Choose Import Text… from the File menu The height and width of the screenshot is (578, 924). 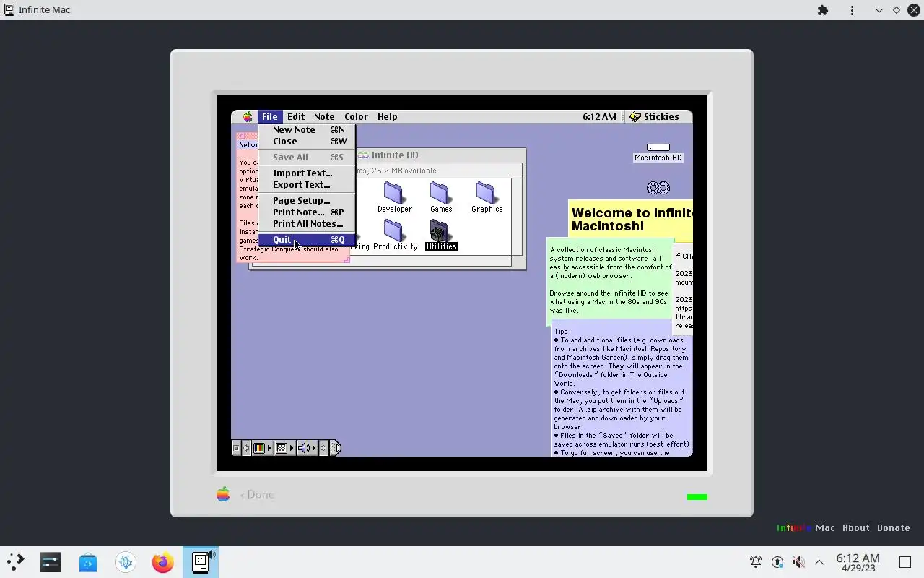click(307, 173)
